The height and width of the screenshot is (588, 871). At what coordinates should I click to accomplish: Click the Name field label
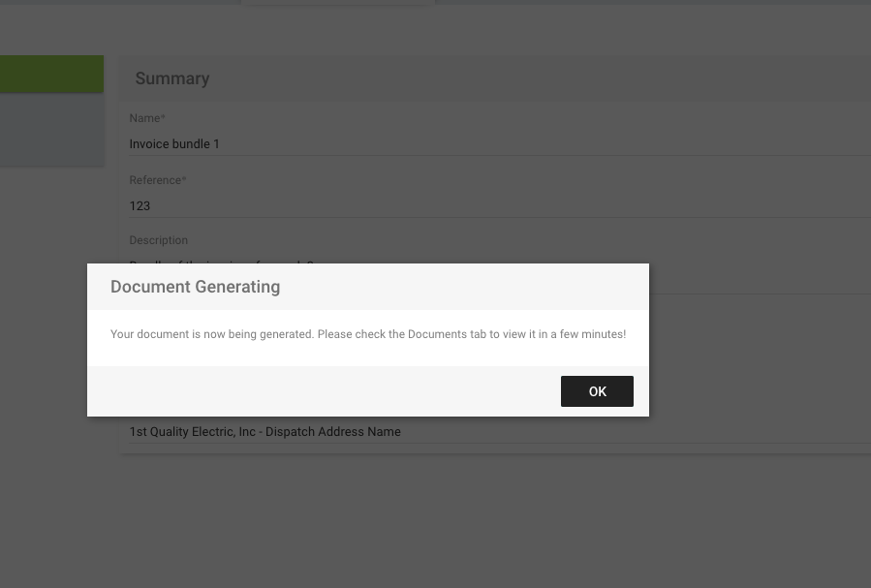point(146,118)
